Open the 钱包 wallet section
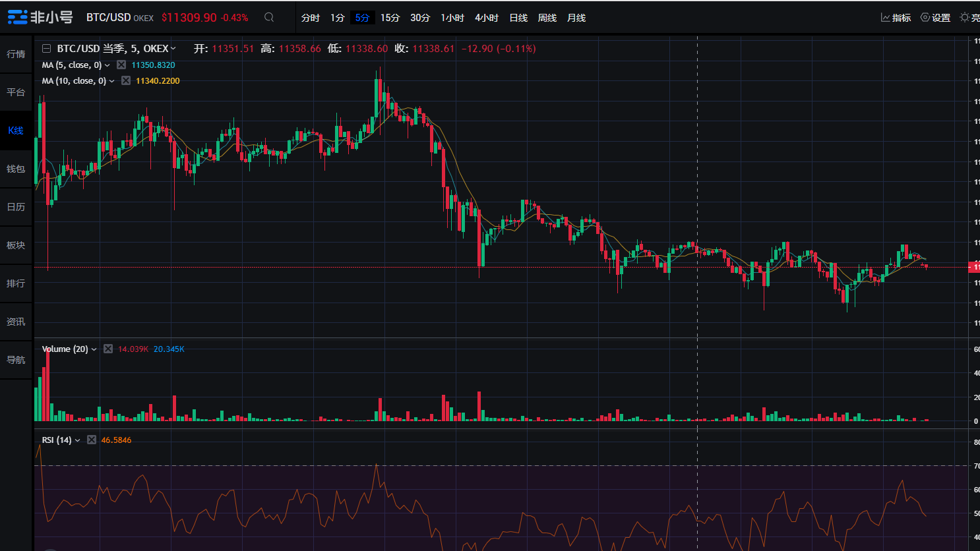 click(16, 169)
